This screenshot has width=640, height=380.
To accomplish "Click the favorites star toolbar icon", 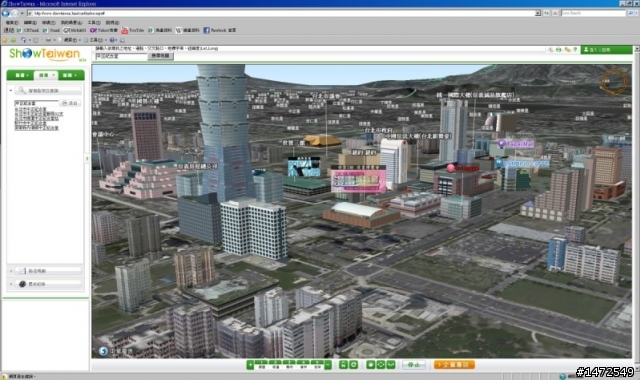I will tap(5, 40).
